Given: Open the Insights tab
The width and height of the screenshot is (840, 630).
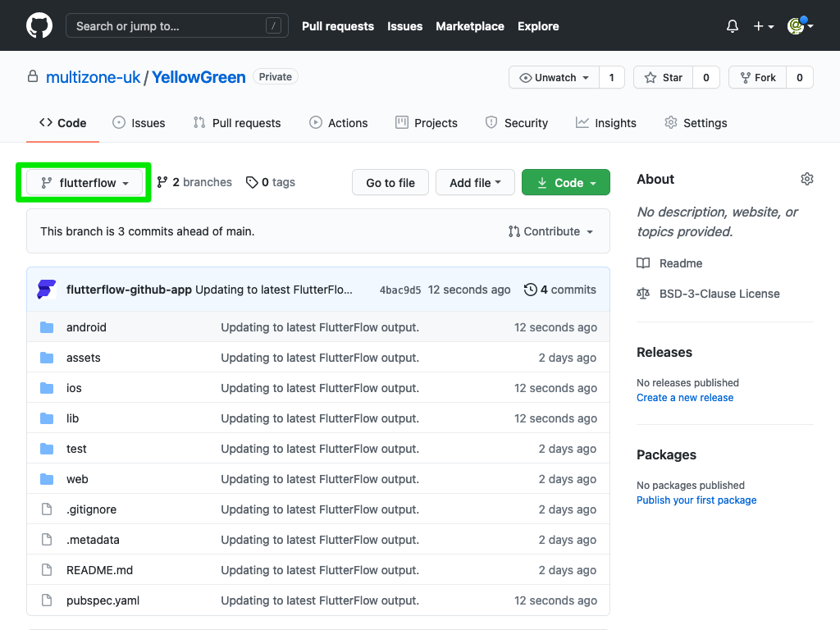Looking at the screenshot, I should [606, 123].
